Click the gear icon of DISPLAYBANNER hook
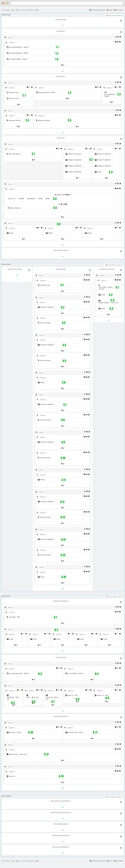 [x=121, y=21]
